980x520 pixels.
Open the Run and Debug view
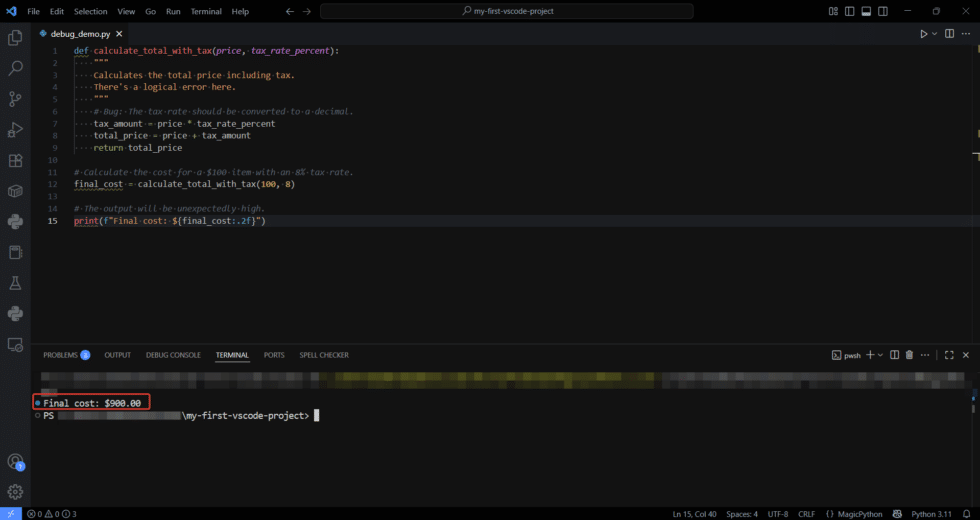coord(15,130)
